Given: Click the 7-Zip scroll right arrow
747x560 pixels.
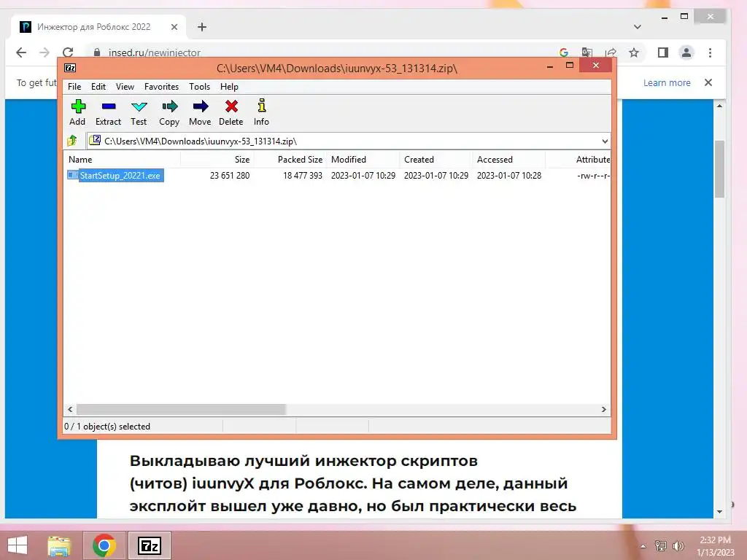Looking at the screenshot, I should tap(604, 409).
